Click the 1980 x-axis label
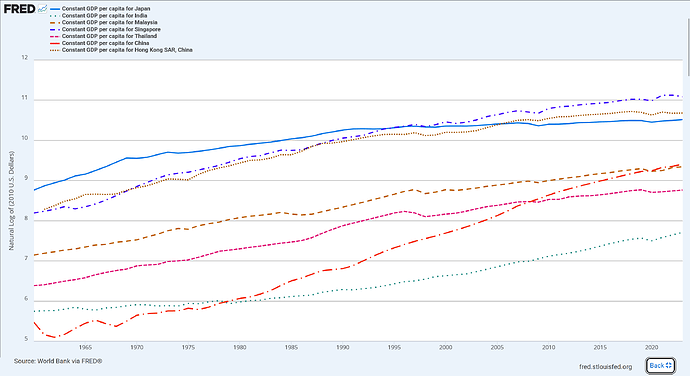 (240, 347)
